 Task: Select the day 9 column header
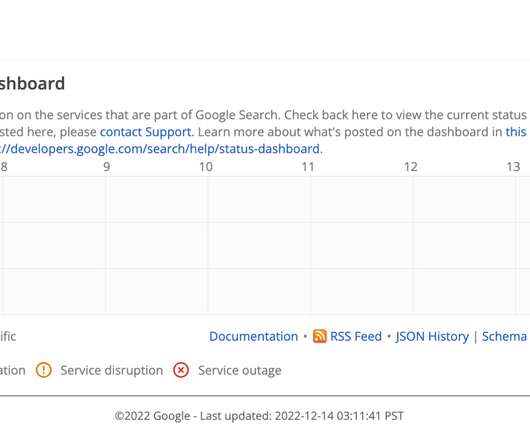tap(107, 167)
